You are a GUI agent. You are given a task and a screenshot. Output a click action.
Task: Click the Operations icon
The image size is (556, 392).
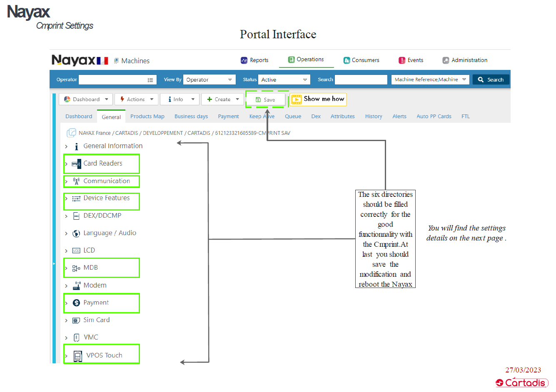coord(292,60)
